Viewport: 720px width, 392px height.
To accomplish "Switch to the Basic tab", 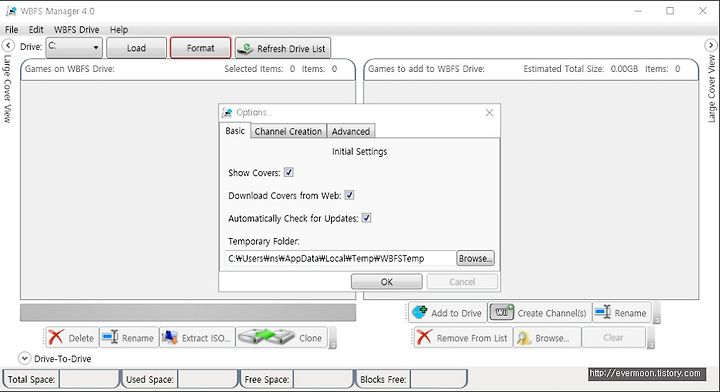I will coord(235,131).
